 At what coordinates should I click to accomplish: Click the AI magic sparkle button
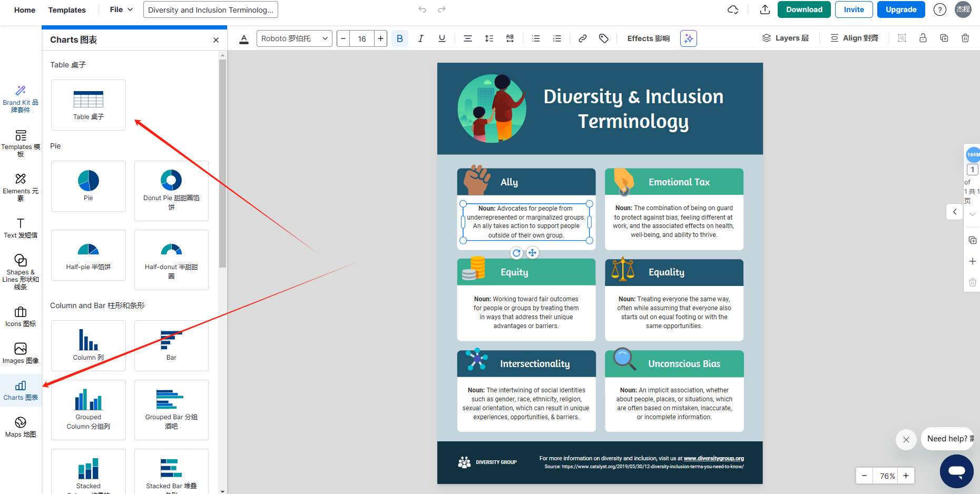tap(689, 38)
